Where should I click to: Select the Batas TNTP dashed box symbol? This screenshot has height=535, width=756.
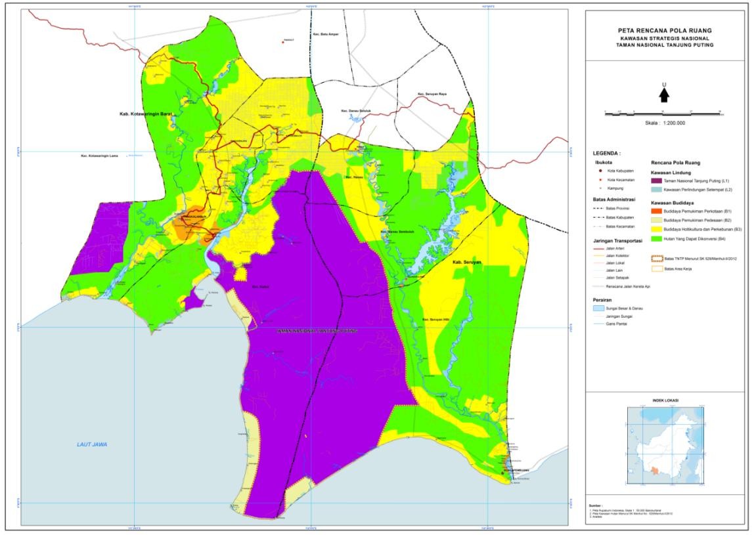(657, 260)
